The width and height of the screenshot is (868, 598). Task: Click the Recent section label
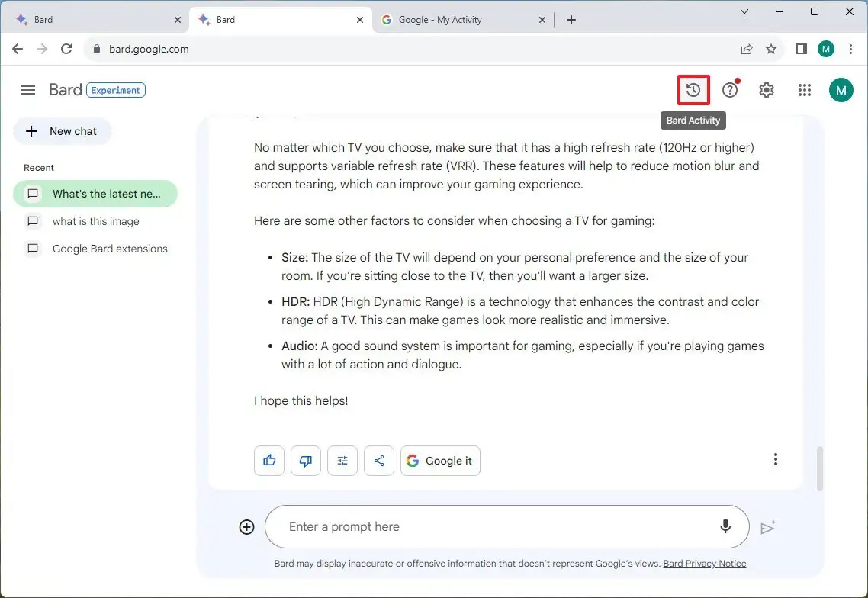tap(39, 168)
